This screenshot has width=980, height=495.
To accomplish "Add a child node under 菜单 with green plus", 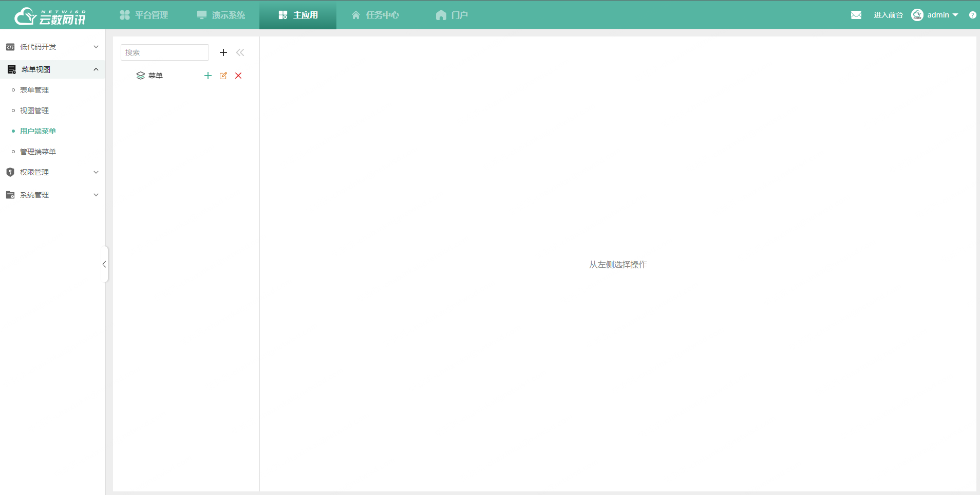I will (208, 76).
